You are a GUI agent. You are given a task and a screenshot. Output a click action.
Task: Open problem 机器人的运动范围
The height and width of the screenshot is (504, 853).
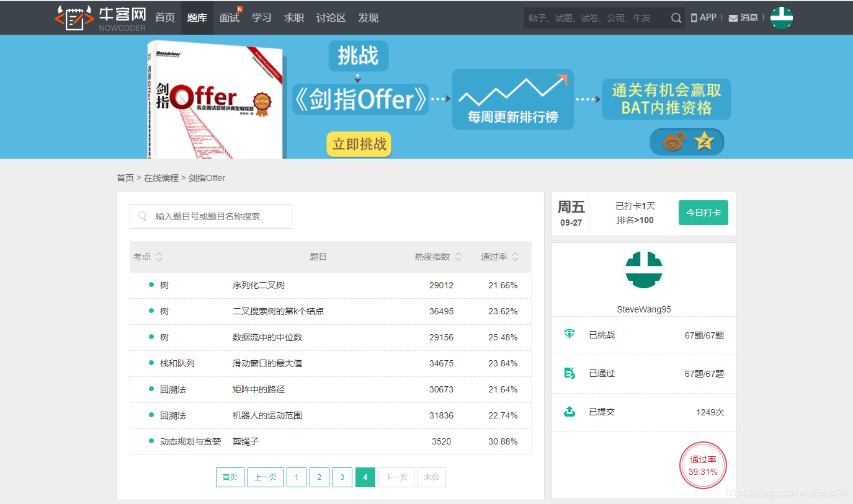[267, 415]
